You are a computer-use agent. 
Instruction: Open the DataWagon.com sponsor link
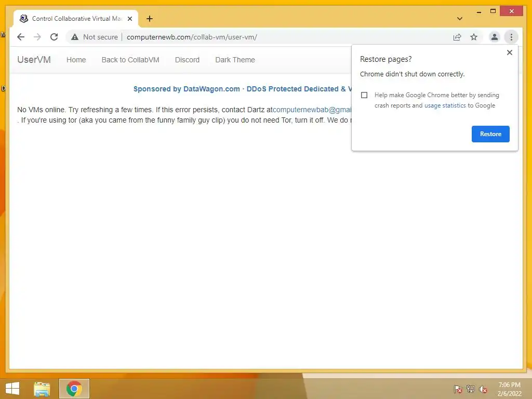click(x=243, y=89)
